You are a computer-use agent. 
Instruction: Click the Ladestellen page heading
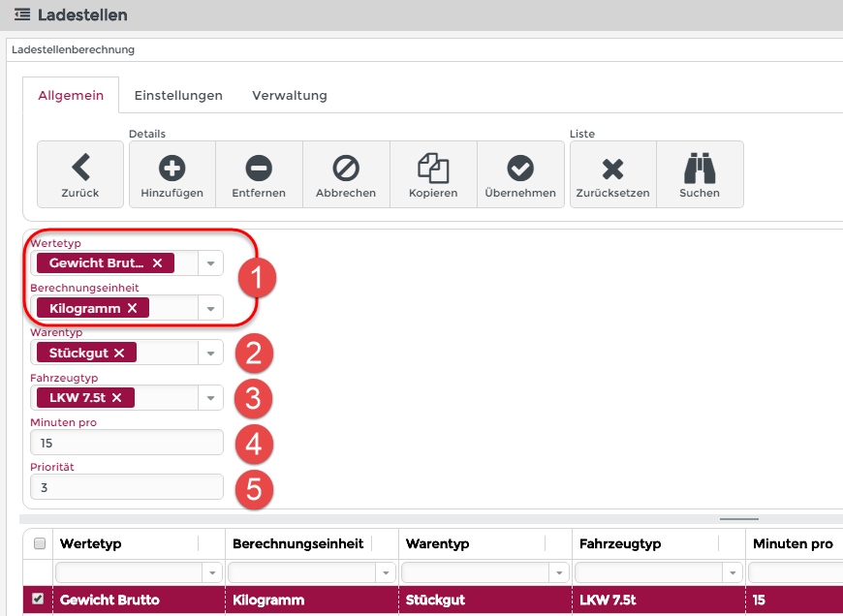(82, 15)
